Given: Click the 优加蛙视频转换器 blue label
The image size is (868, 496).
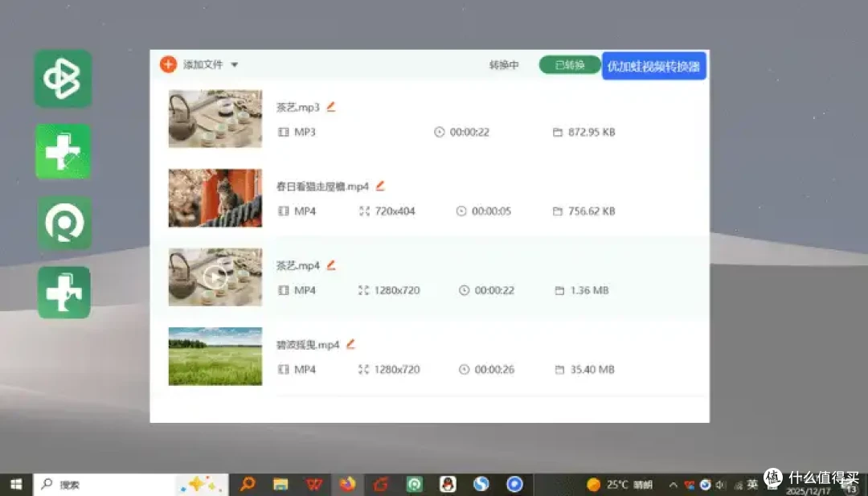Looking at the screenshot, I should pos(653,66).
